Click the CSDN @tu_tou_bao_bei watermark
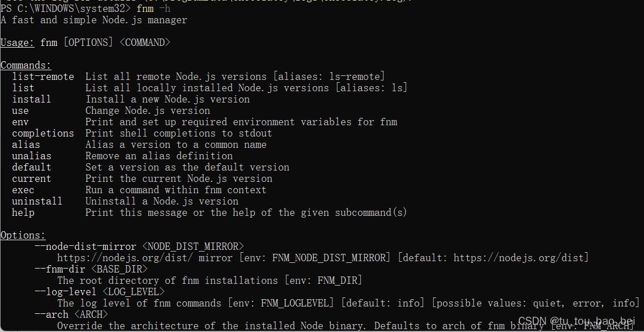The height and width of the screenshot is (332, 644). pyautogui.click(x=577, y=321)
